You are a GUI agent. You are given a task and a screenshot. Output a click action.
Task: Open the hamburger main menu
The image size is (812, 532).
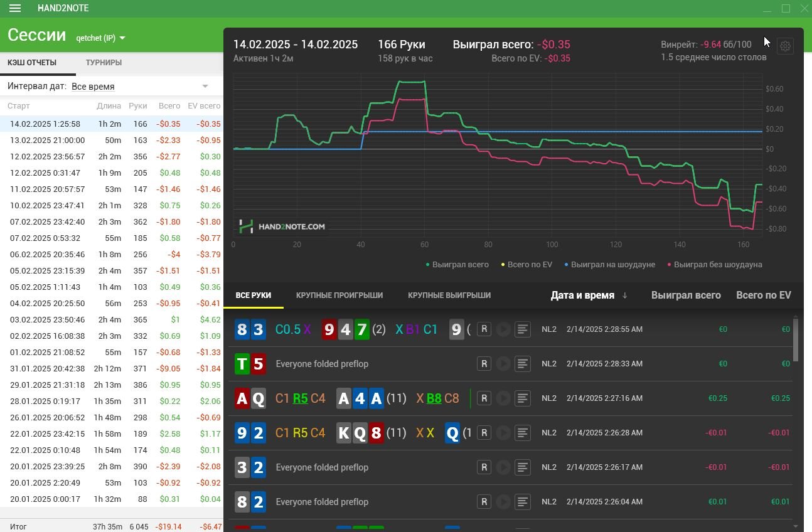click(15, 8)
